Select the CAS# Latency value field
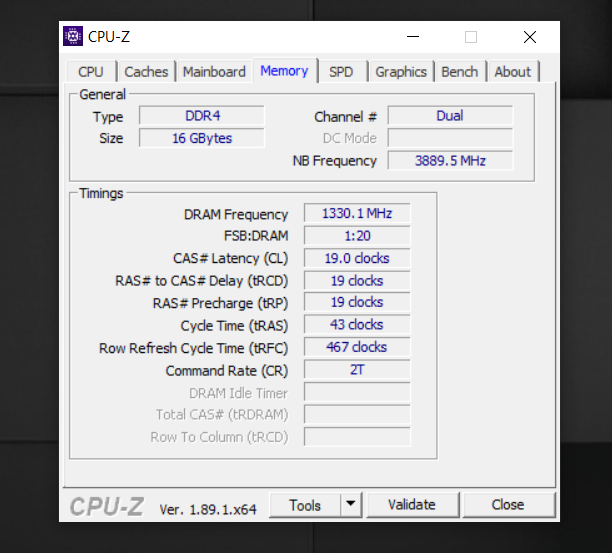Viewport: 612px width, 553px height. [x=357, y=258]
